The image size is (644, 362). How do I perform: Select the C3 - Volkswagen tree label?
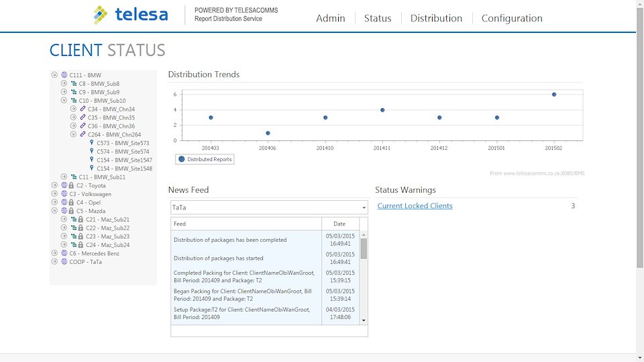point(91,193)
